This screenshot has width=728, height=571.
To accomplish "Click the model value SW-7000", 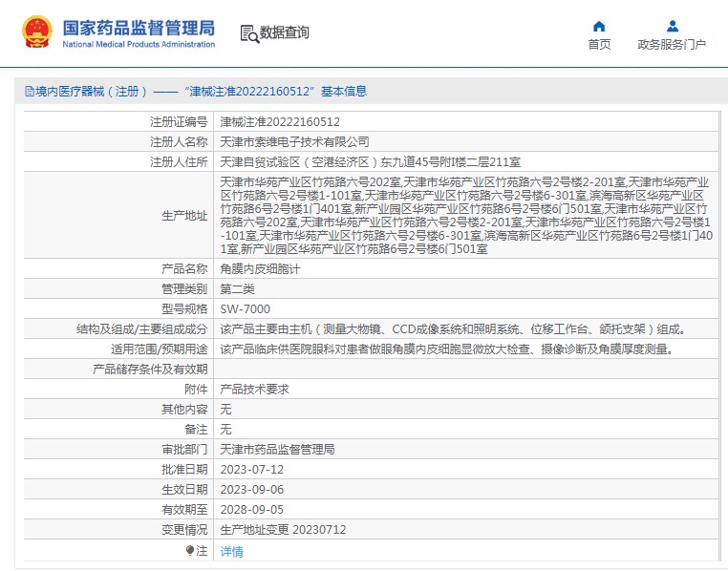I will pyautogui.click(x=246, y=308).
